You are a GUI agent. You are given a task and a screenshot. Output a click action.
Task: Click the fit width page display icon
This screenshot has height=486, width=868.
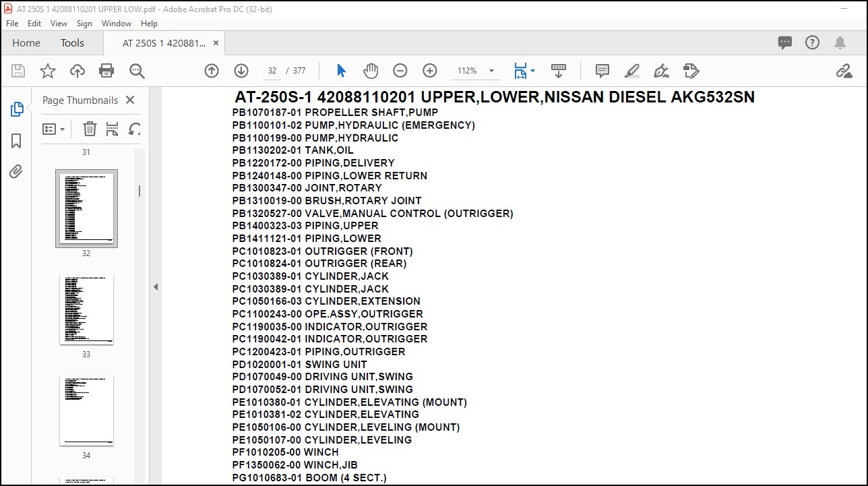click(520, 71)
